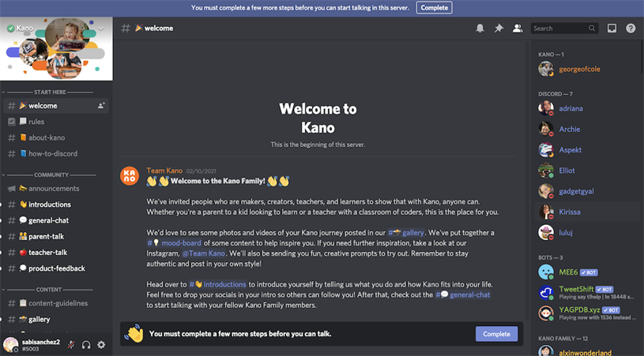The image size is (644, 356).
Task: Unmute the microphone
Action: tap(71, 345)
